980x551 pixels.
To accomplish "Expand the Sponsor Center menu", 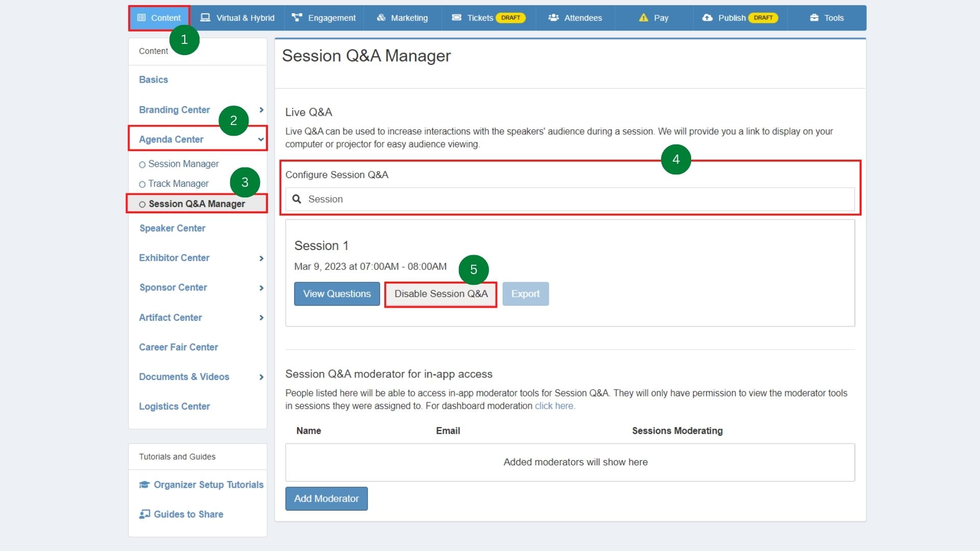I will point(262,288).
